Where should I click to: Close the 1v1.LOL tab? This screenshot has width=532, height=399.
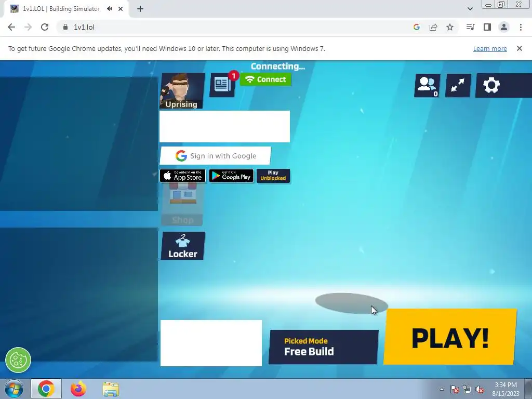[121, 9]
